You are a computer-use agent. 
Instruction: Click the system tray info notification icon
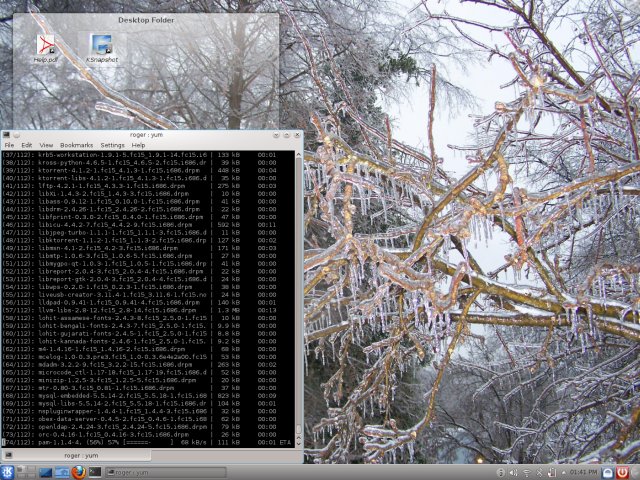pyautogui.click(x=500, y=473)
